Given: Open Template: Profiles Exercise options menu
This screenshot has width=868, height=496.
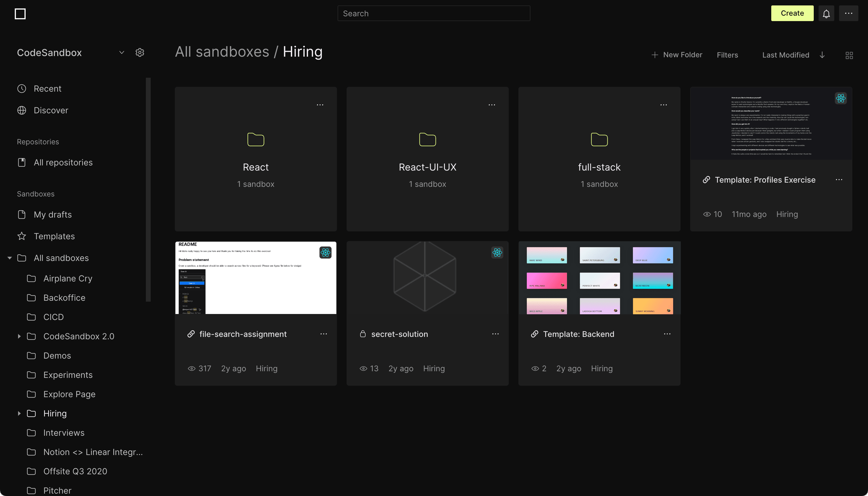Looking at the screenshot, I should coord(839,180).
